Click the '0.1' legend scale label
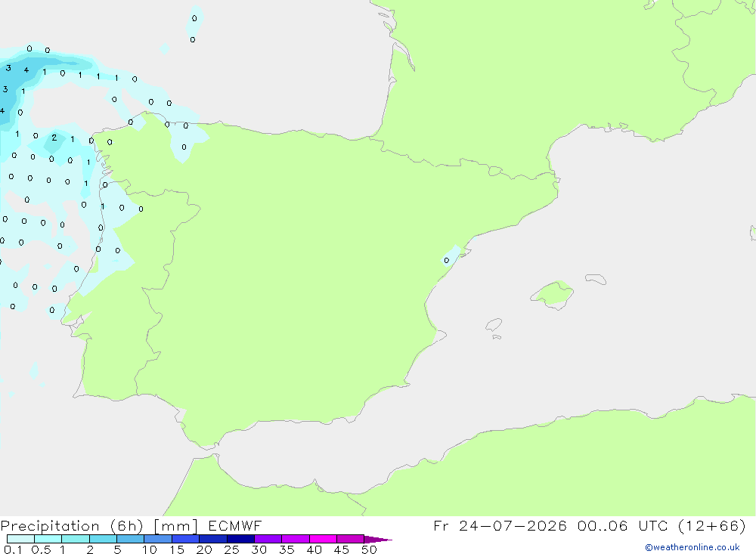The width and height of the screenshot is (756, 554). tap(13, 549)
